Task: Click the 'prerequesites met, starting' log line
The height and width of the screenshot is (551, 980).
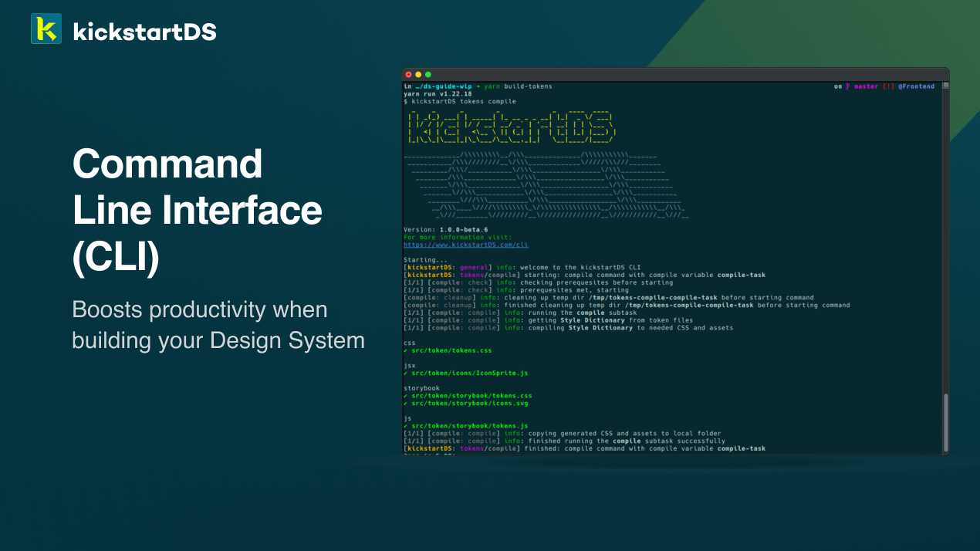Action: pos(516,290)
